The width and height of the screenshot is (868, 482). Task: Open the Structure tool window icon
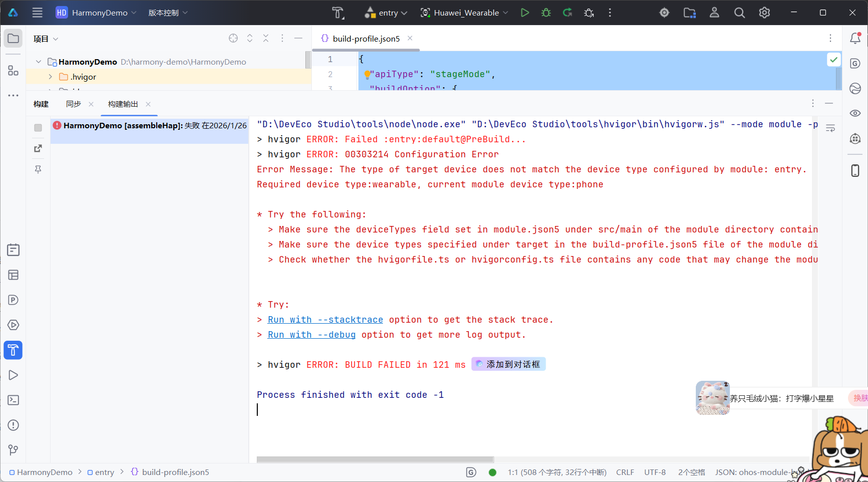(14, 71)
